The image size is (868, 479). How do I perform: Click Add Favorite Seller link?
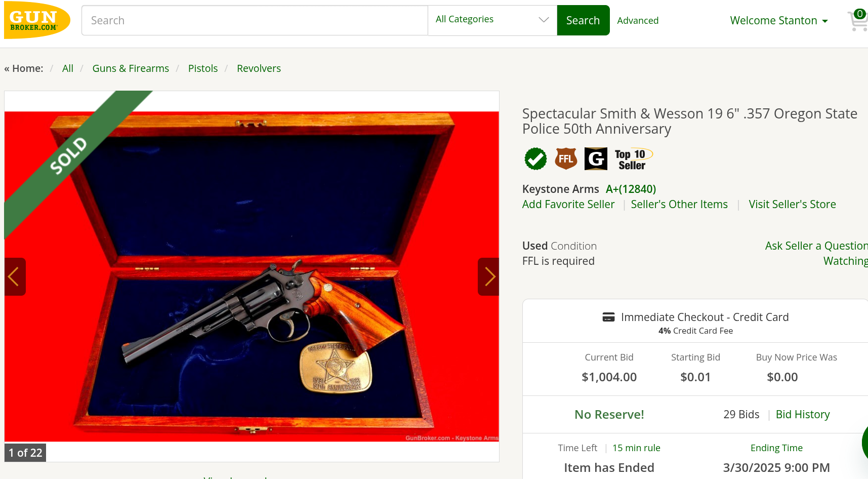pyautogui.click(x=568, y=205)
